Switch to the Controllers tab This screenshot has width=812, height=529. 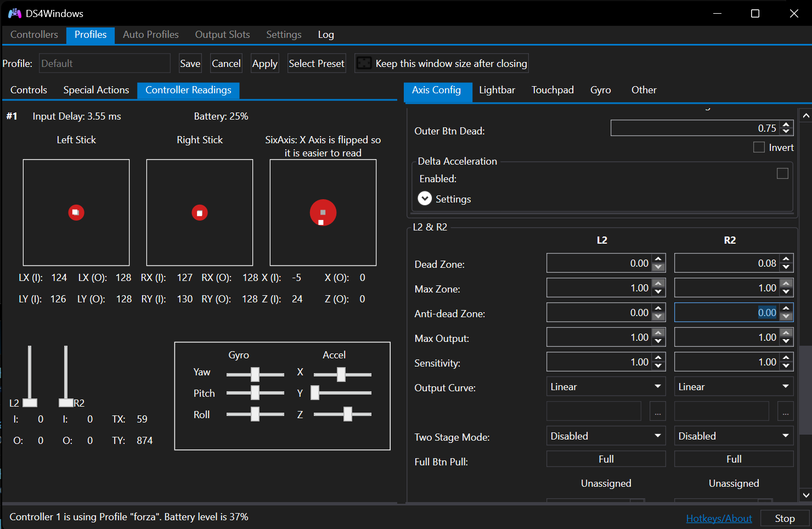point(34,35)
